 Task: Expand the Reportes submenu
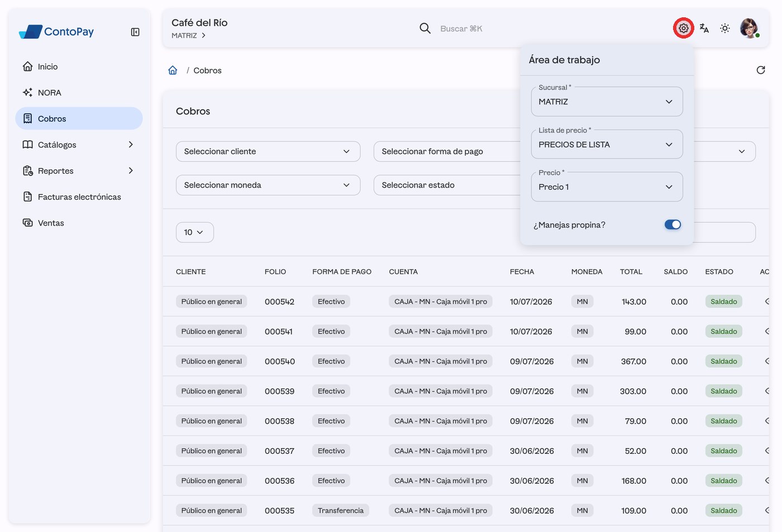pyautogui.click(x=79, y=171)
